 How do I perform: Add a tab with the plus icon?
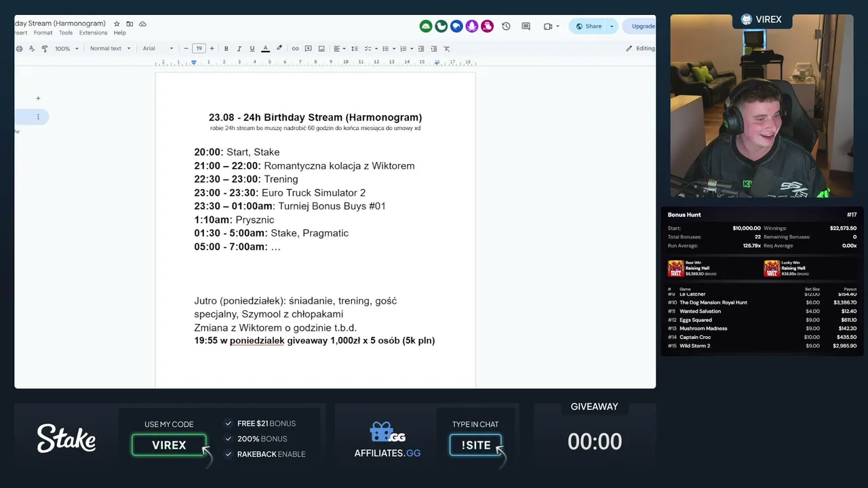point(38,98)
